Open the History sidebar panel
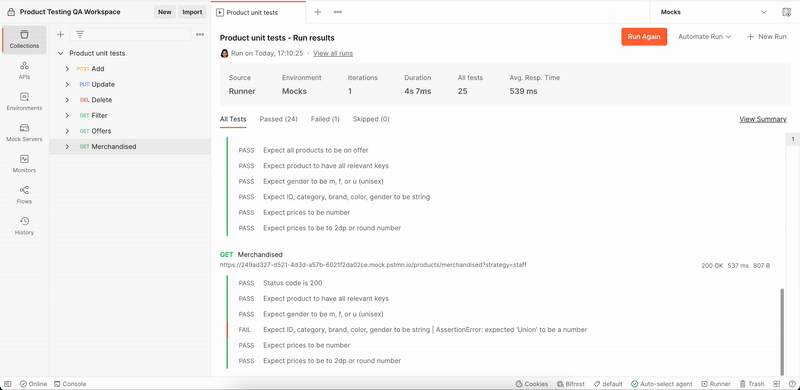 (24, 227)
